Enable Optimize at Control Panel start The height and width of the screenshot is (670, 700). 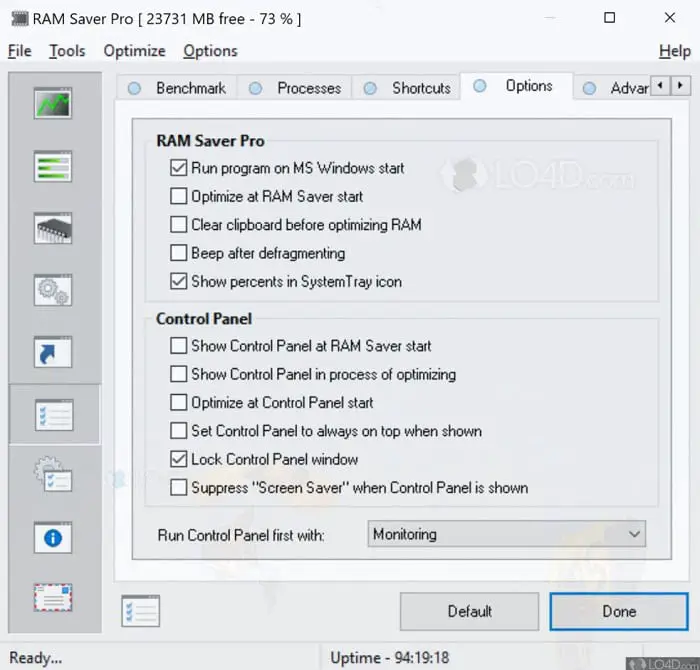click(178, 403)
